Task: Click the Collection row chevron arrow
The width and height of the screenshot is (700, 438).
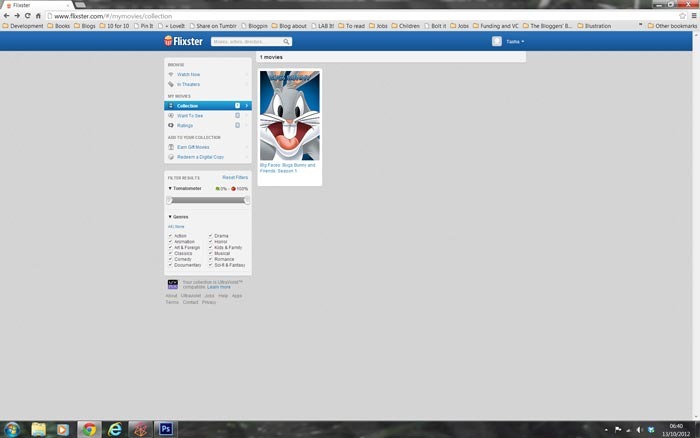Action: (246, 105)
